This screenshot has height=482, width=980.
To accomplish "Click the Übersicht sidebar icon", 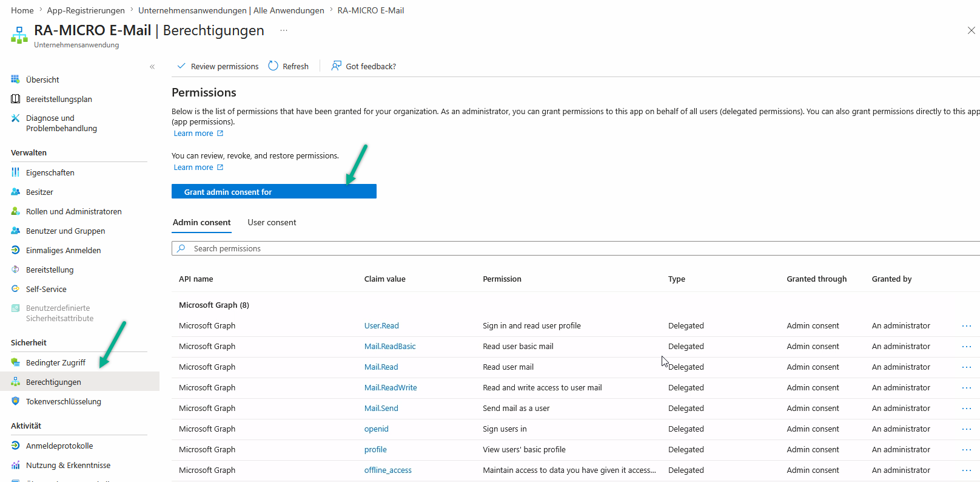I will click(15, 80).
